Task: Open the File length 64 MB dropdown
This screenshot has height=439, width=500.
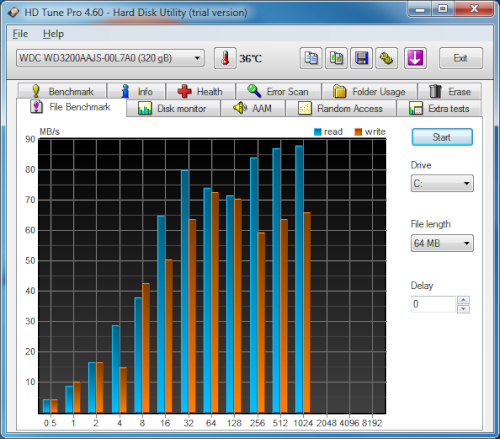Action: coord(442,243)
